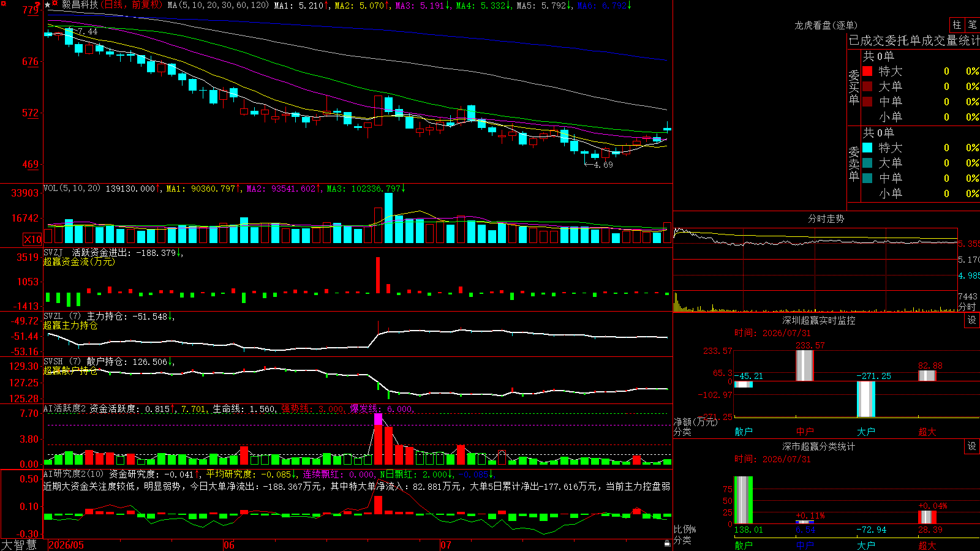Click the MA5: 5.792 value
Image resolution: width=980 pixels, height=551 pixels.
[x=544, y=6]
